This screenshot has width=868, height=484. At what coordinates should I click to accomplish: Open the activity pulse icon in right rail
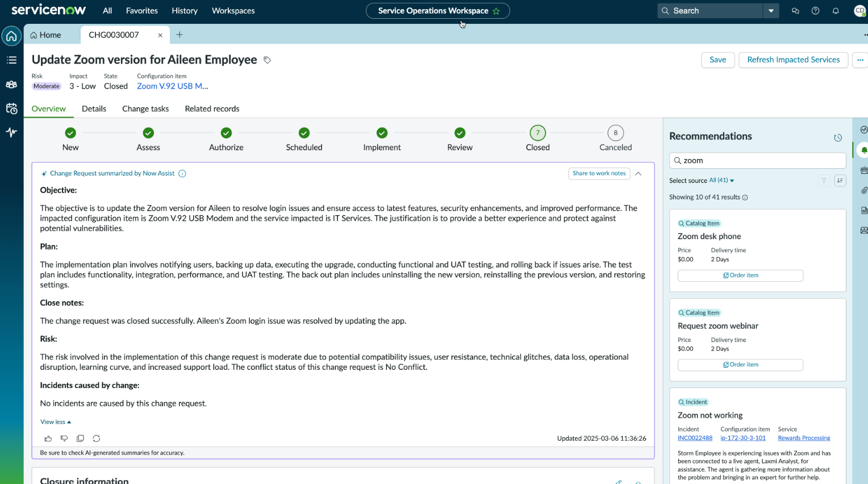(864, 130)
